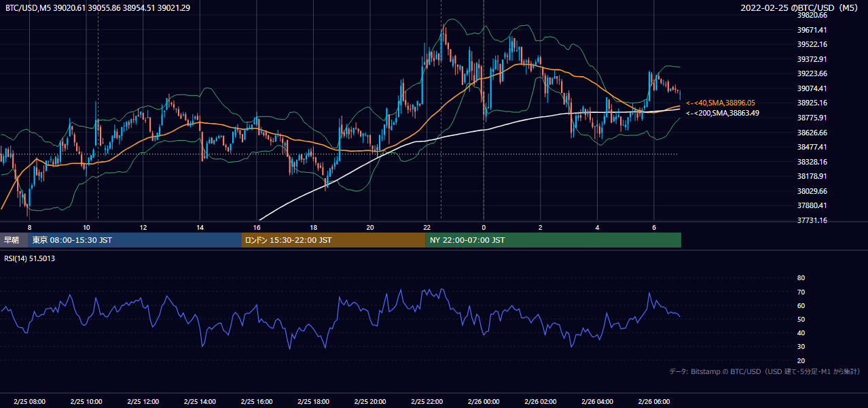The width and height of the screenshot is (868, 408).
Task: Click the 2/26 00:00 time label
Action: pyautogui.click(x=484, y=401)
